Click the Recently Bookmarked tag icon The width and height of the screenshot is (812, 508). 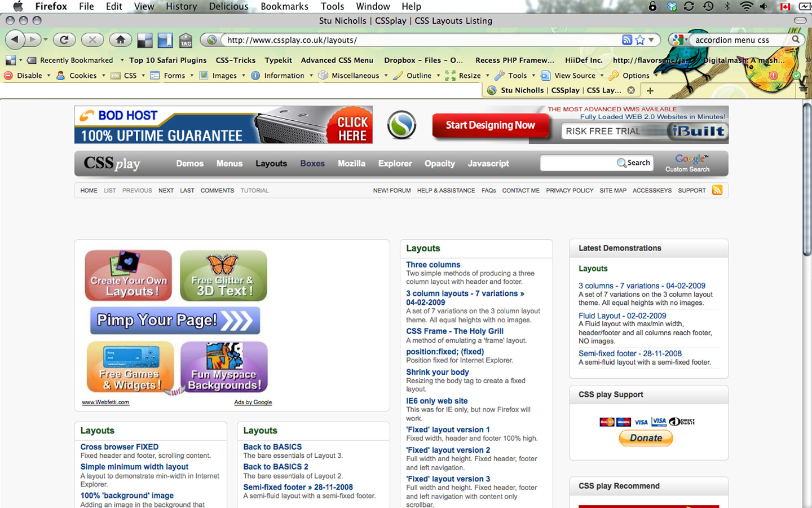pos(32,60)
